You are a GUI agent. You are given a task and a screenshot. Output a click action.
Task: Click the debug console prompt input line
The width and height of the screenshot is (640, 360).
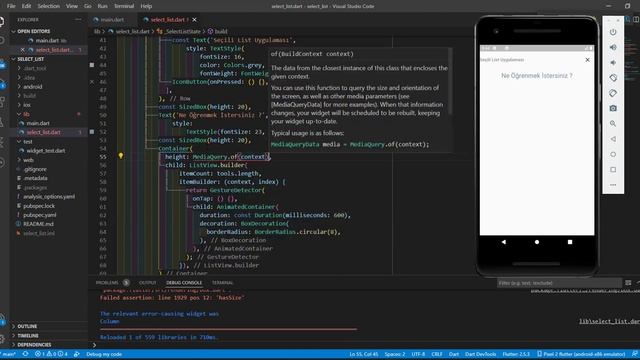point(365,345)
